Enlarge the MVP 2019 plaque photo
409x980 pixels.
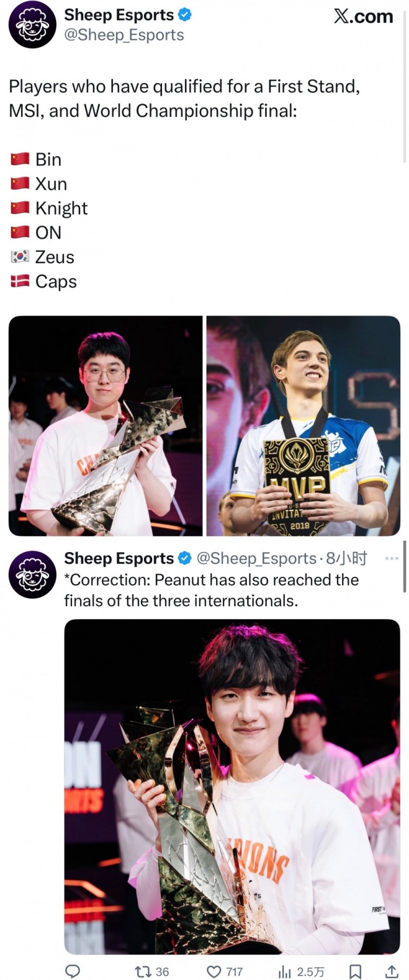pyautogui.click(x=303, y=426)
